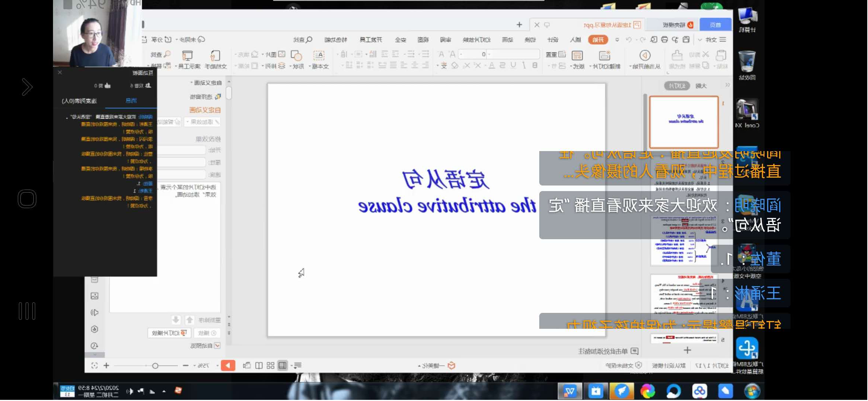
Task: Select the 讨论 tab in the chat panel
Action: [132, 100]
